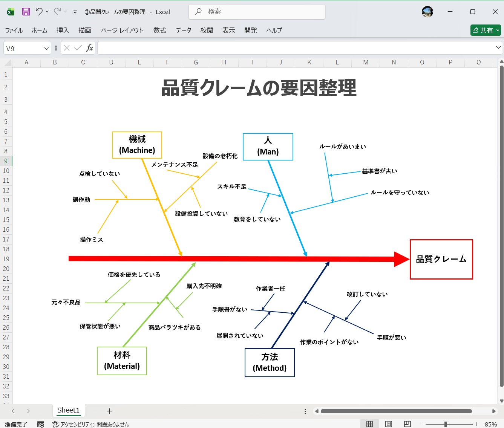The height and width of the screenshot is (428, 504).
Task: Click the Redo icon
Action: click(x=57, y=12)
